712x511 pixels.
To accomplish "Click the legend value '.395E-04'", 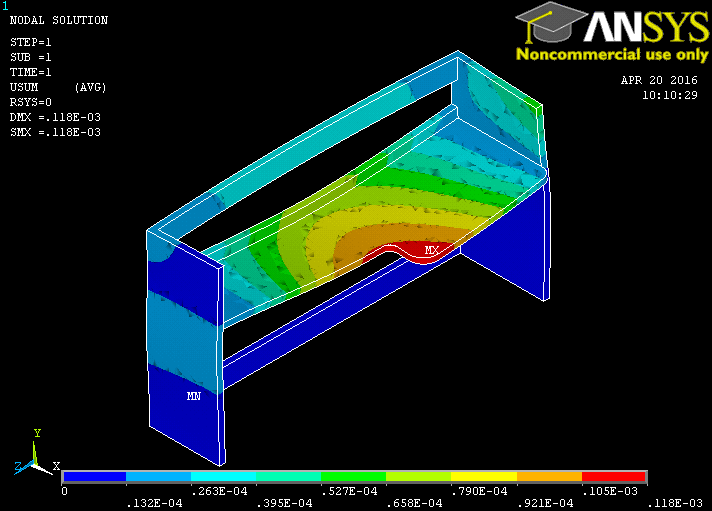I will (284, 503).
